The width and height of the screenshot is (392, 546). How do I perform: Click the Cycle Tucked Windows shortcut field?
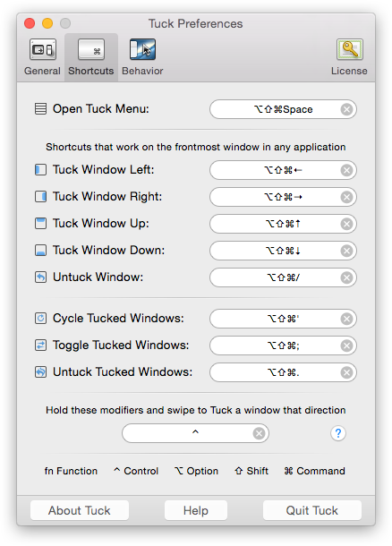pyautogui.click(x=283, y=319)
